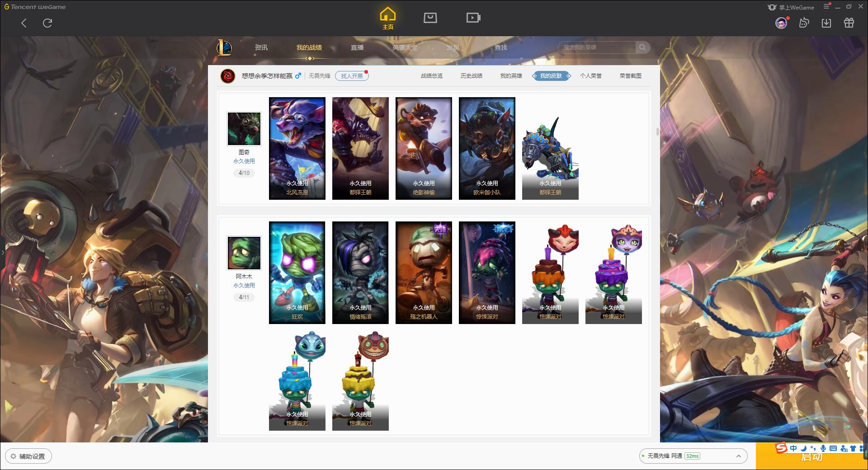
Task: Open the 主页 home icon
Action: coord(388,19)
